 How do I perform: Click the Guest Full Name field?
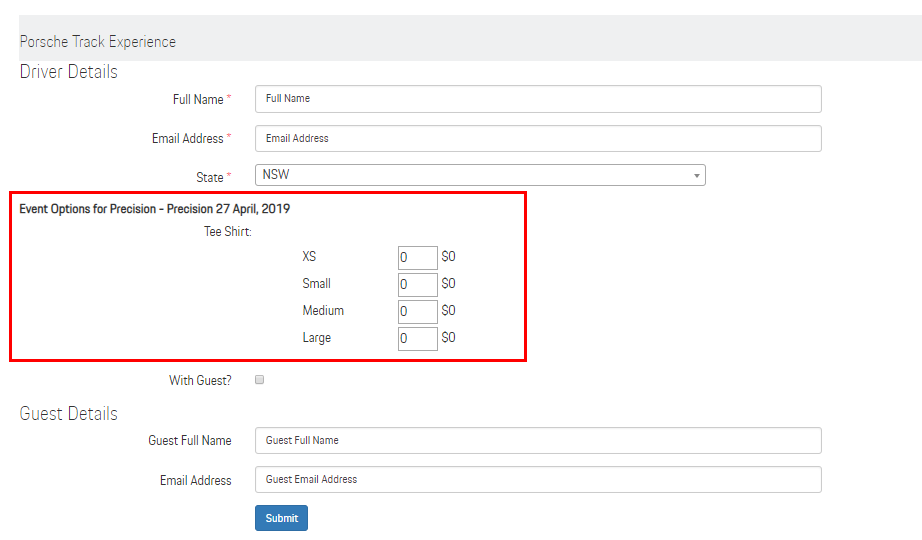[x=538, y=440]
